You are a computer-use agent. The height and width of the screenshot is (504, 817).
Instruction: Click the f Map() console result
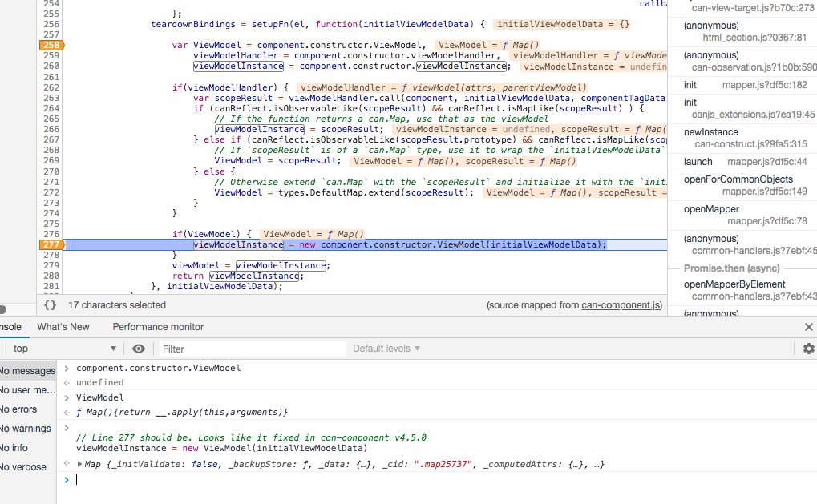(182, 413)
